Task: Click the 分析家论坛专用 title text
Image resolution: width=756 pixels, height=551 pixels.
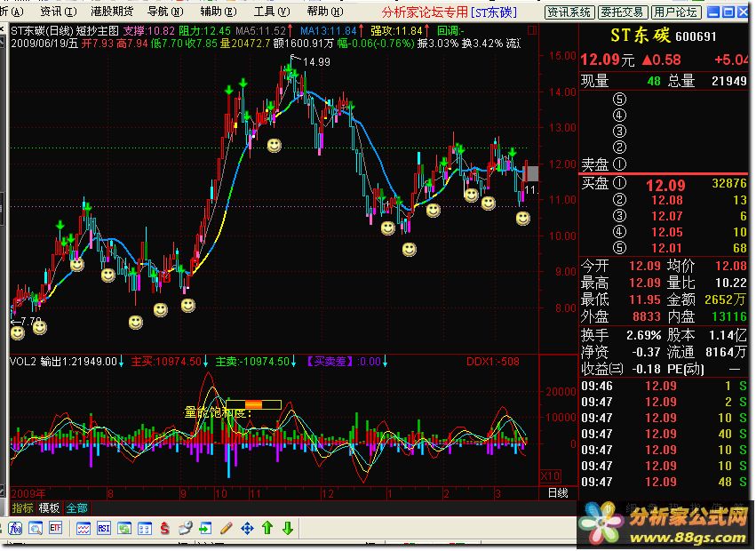Action: pyautogui.click(x=425, y=12)
